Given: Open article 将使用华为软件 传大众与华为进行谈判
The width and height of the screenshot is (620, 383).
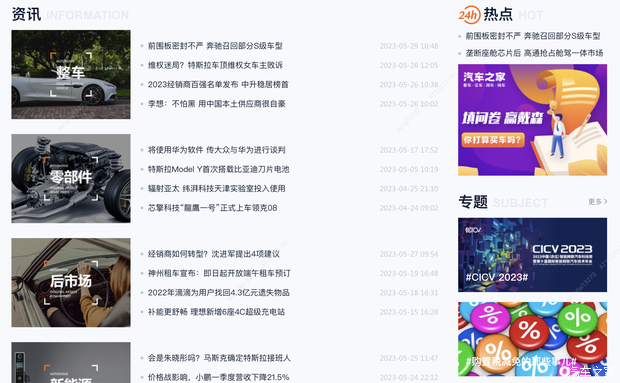Looking at the screenshot, I should coord(217,150).
